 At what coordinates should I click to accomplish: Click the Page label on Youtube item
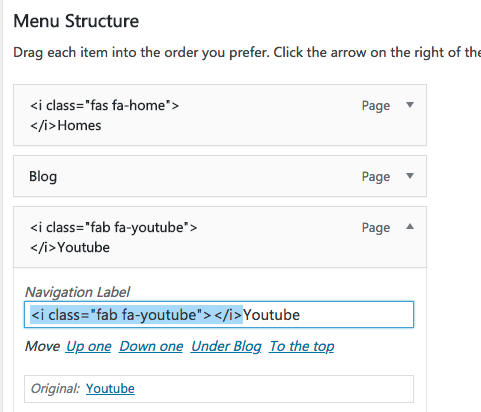pyautogui.click(x=376, y=228)
